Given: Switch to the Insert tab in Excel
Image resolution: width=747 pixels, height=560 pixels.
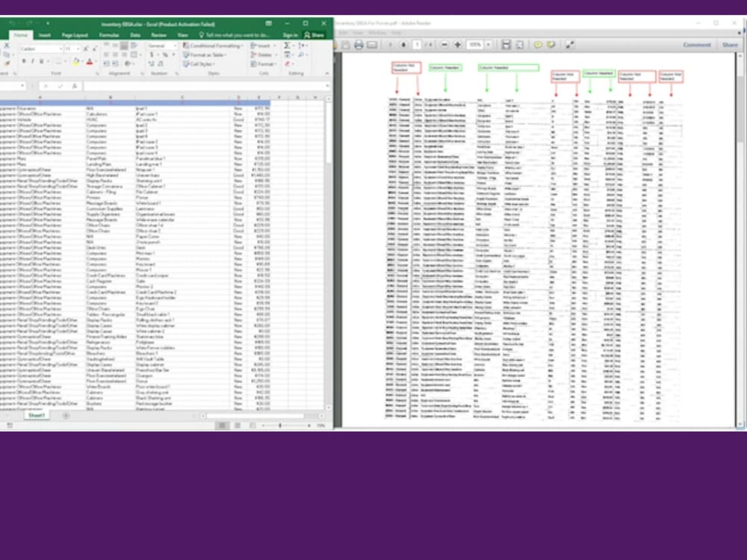Looking at the screenshot, I should 45,35.
